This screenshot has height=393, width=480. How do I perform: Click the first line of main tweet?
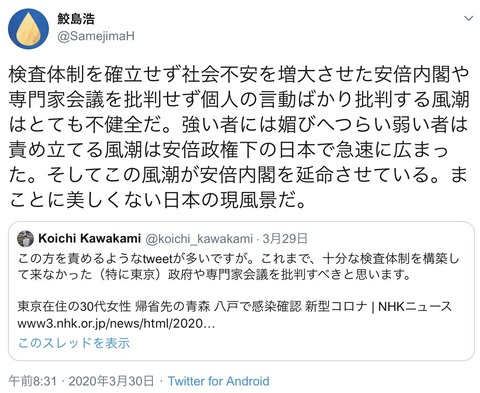click(239, 74)
